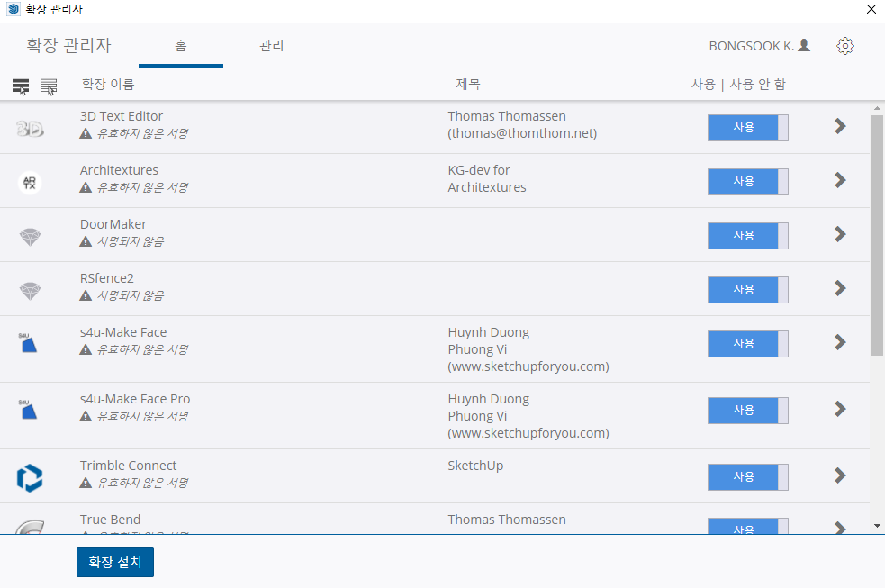Switch to the 관리 tab
The height and width of the screenshot is (588, 885).
tap(272, 46)
